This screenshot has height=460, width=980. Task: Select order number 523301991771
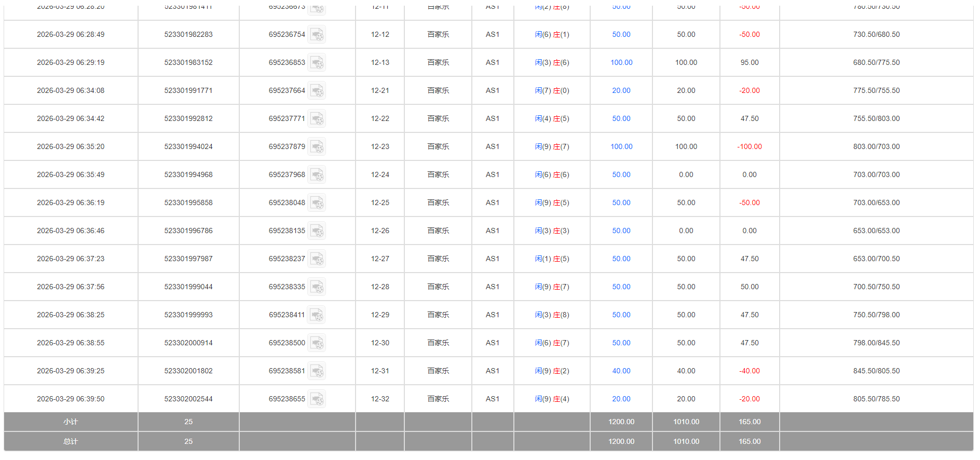pos(188,90)
